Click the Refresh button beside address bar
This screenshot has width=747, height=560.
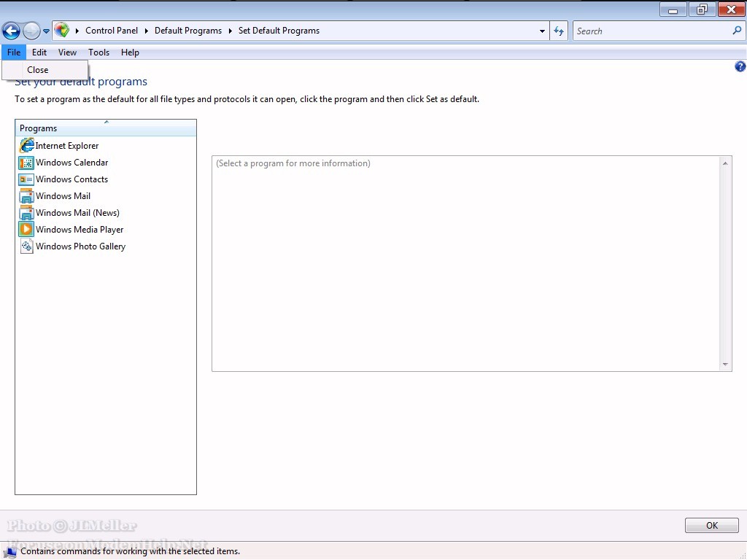pyautogui.click(x=559, y=31)
